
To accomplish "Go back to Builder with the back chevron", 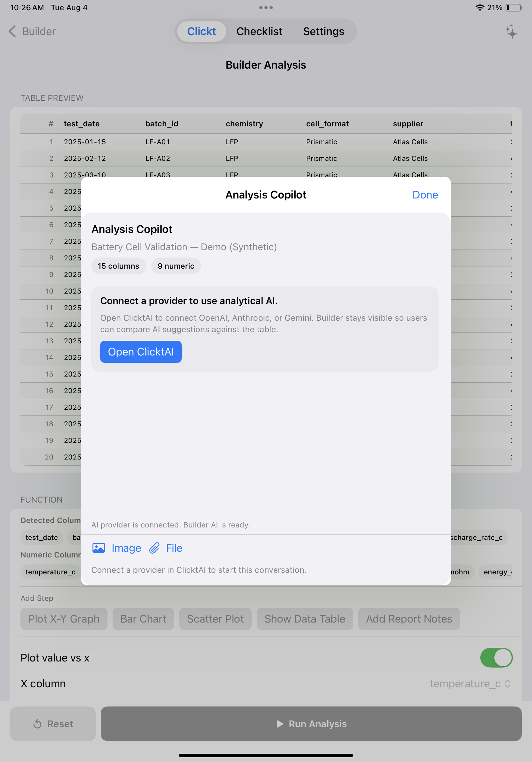I will tap(32, 32).
